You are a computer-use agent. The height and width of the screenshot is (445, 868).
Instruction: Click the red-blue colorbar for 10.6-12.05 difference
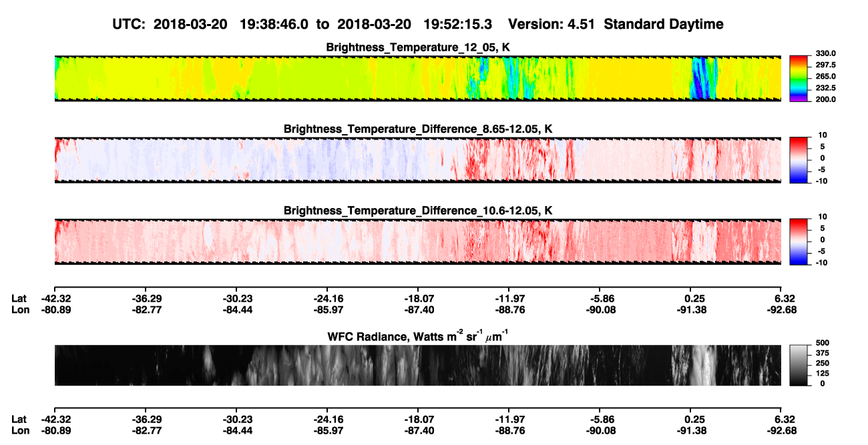[x=799, y=242]
